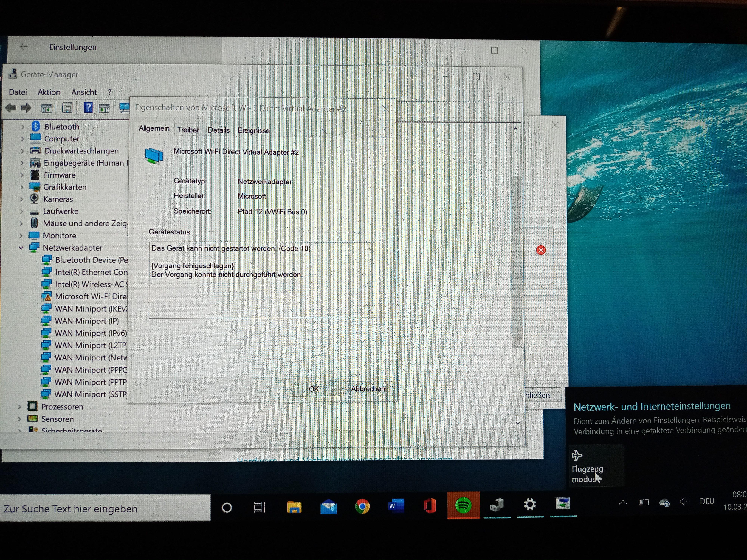Expand the Druckwarteschlangen category

(x=22, y=151)
